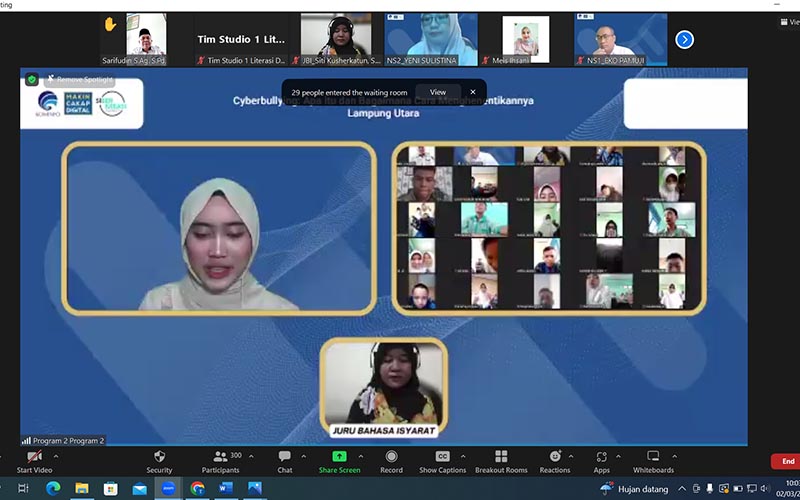Image resolution: width=800 pixels, height=500 pixels.
Task: Expand Chat options arrow
Action: [303, 456]
